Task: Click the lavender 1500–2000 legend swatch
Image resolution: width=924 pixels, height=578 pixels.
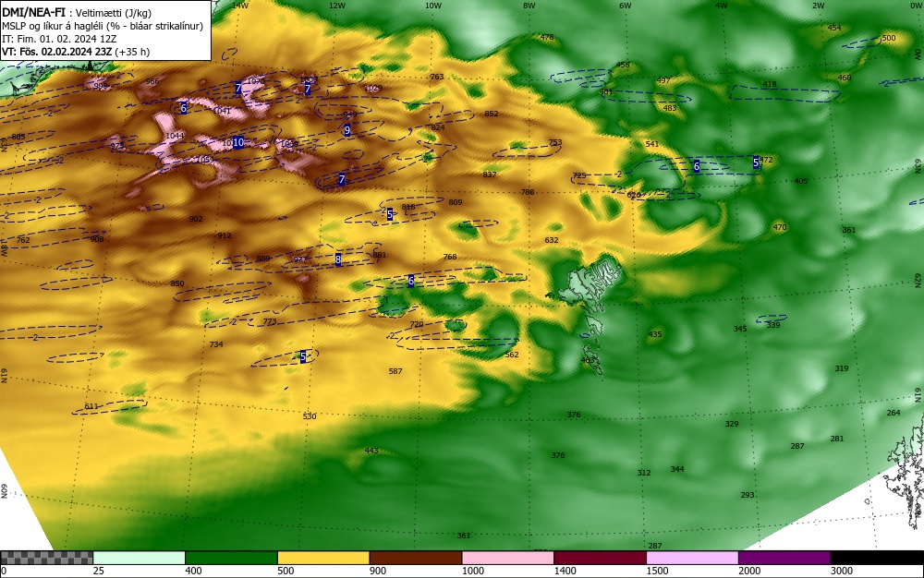Action: (x=692, y=558)
